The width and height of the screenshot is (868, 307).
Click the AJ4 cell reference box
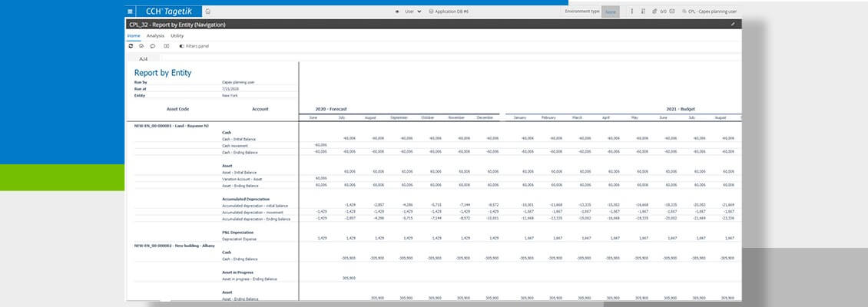(144, 58)
